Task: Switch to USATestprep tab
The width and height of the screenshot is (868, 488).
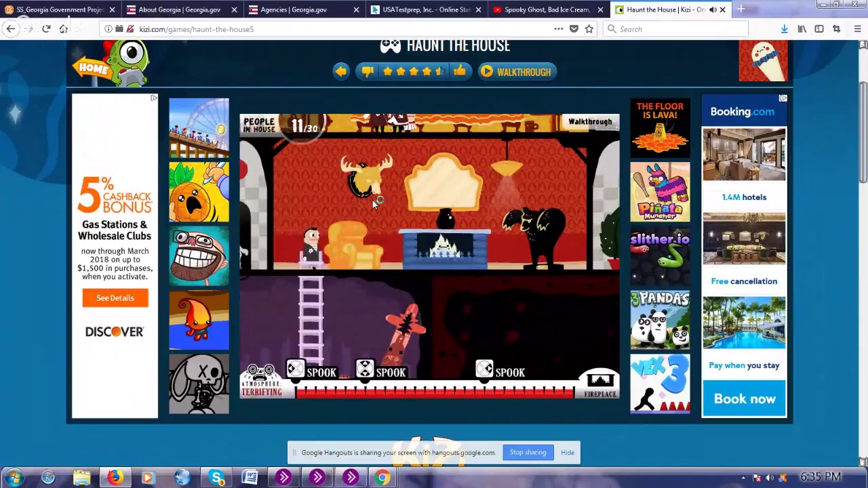Action: [426, 9]
